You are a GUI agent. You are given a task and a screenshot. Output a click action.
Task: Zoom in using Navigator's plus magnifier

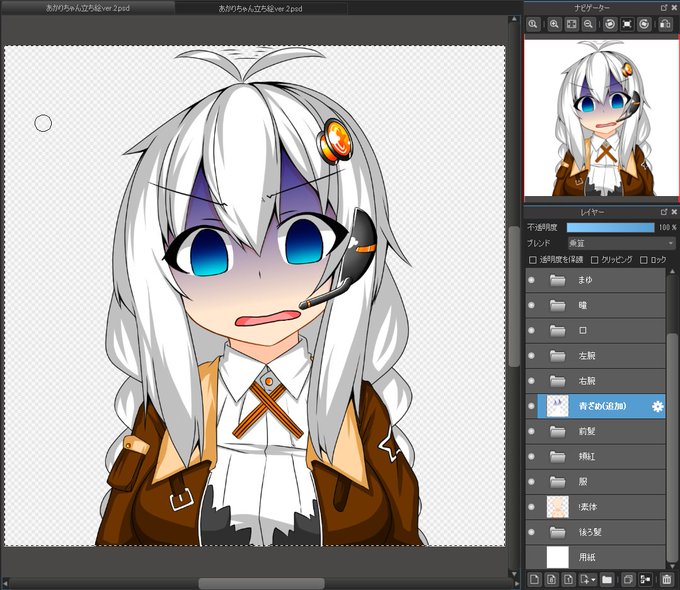[x=554, y=24]
